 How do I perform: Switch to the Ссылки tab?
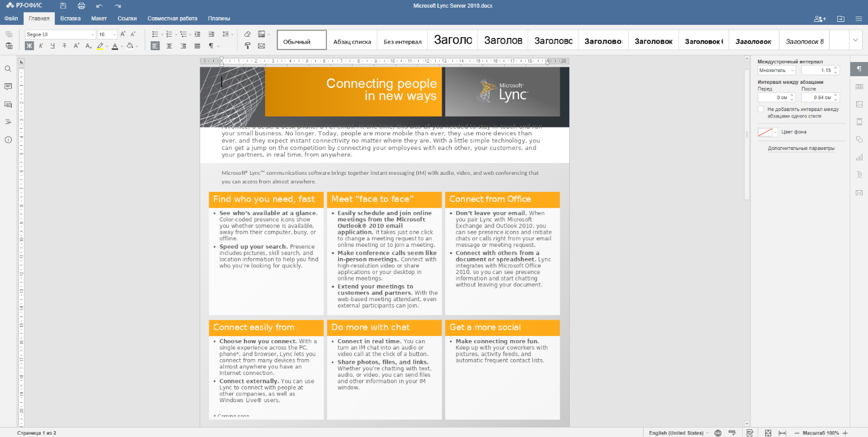click(127, 18)
